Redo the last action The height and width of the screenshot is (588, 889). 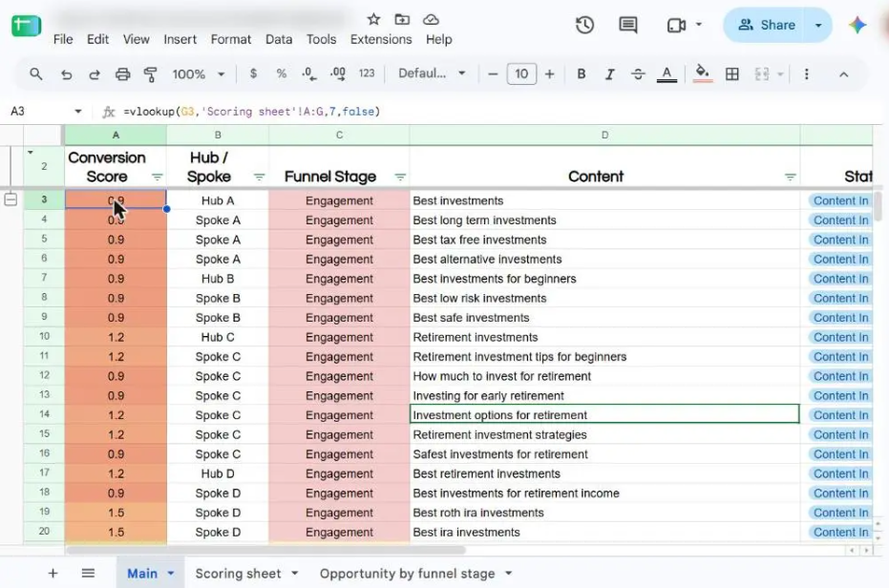pyautogui.click(x=95, y=74)
